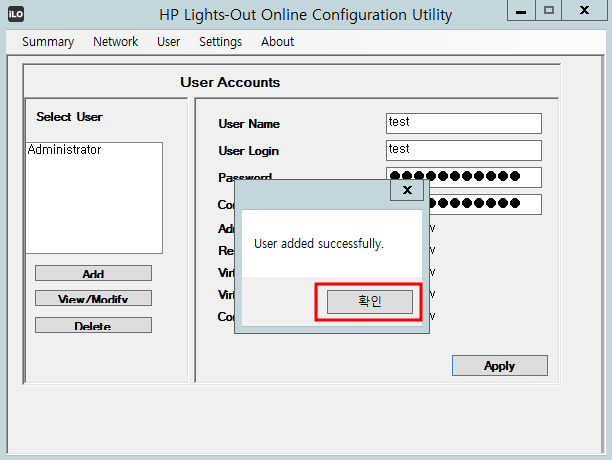The height and width of the screenshot is (460, 612).
Task: Close the User added successfully dialog
Action: 407,190
